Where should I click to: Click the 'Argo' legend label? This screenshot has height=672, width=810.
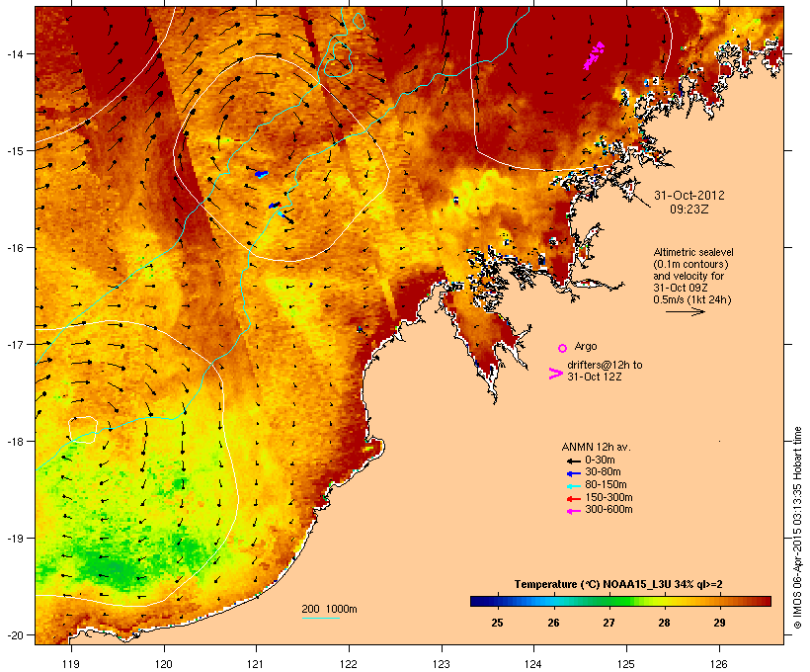pos(586,346)
